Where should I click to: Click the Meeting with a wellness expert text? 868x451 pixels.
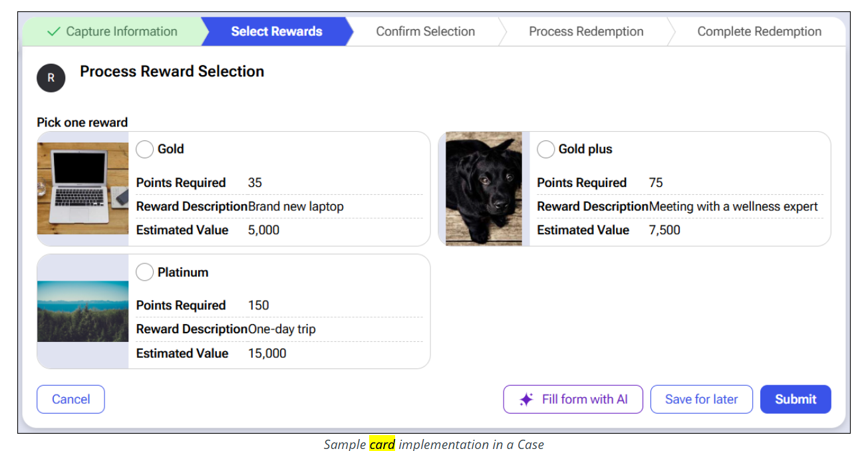[x=733, y=206]
